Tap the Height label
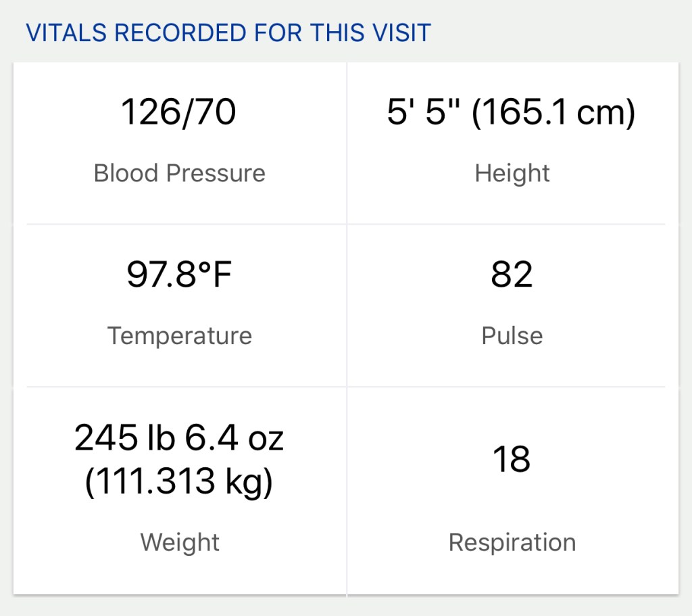692x616 pixels. pos(512,173)
